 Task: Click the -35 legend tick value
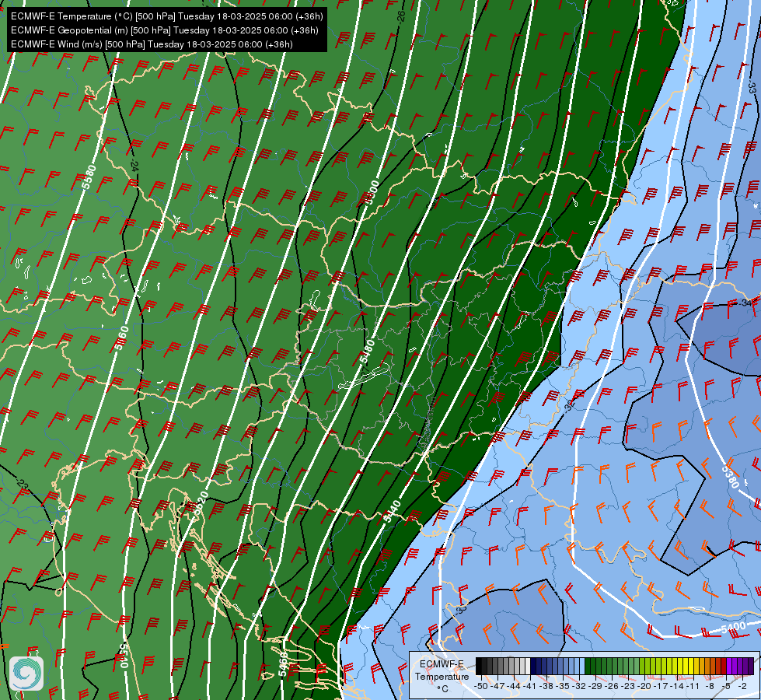pyautogui.click(x=563, y=686)
